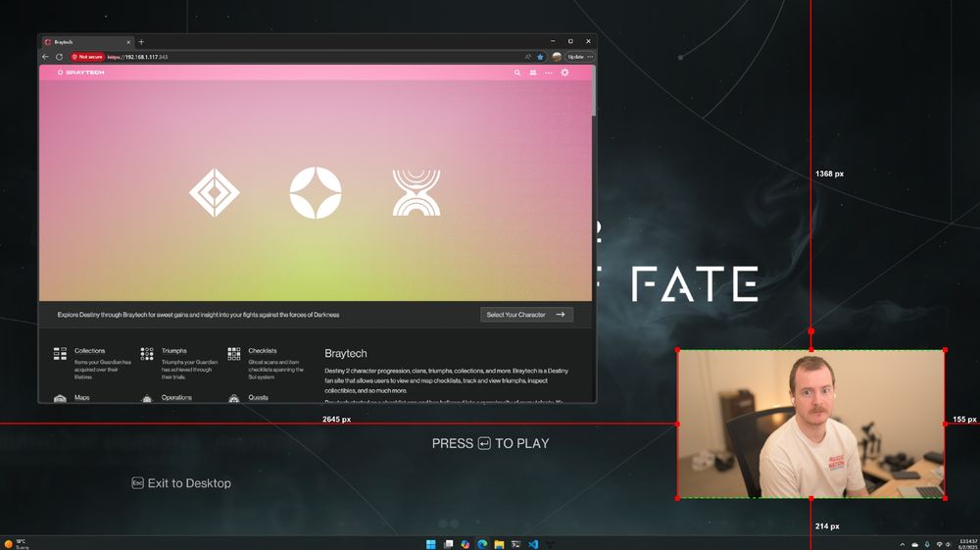Open the Checklists link
Image resolution: width=980 pixels, height=550 pixels.
(263, 351)
